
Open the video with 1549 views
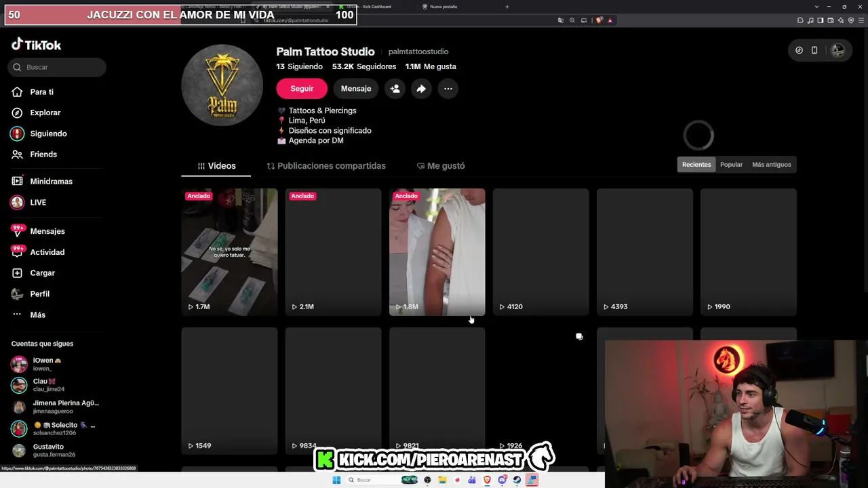point(229,391)
